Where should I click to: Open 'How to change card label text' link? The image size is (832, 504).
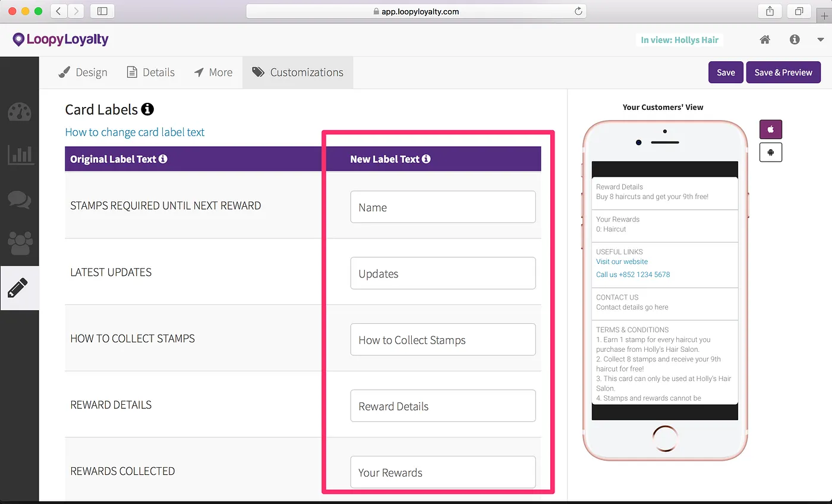point(135,132)
